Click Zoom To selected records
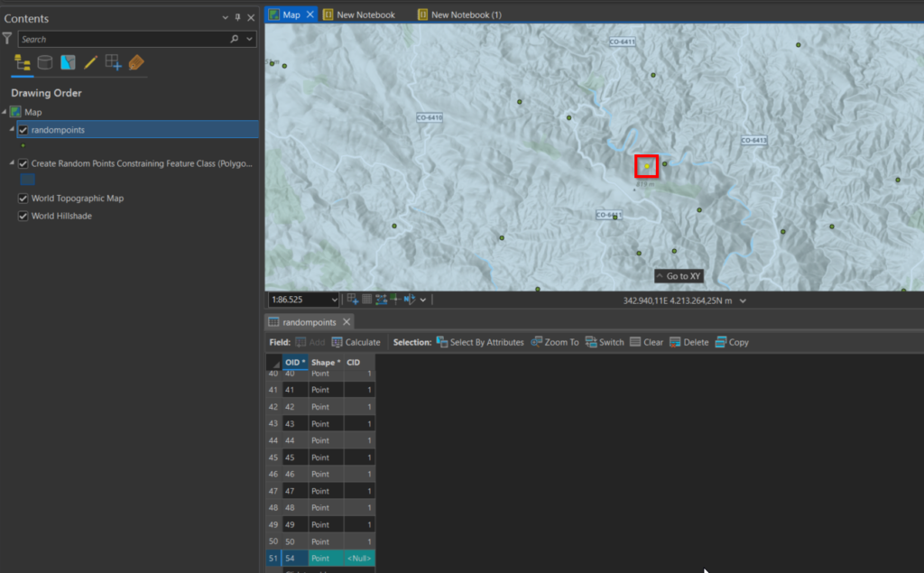This screenshot has width=924, height=573. pyautogui.click(x=554, y=342)
